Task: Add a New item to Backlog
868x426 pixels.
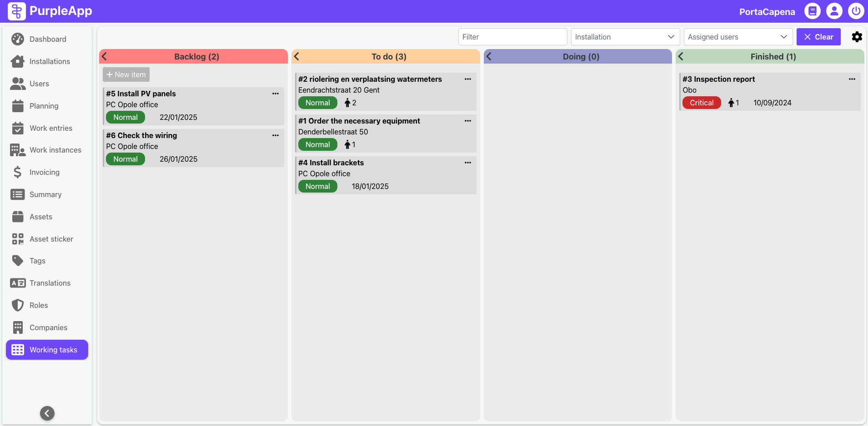Action: tap(126, 74)
